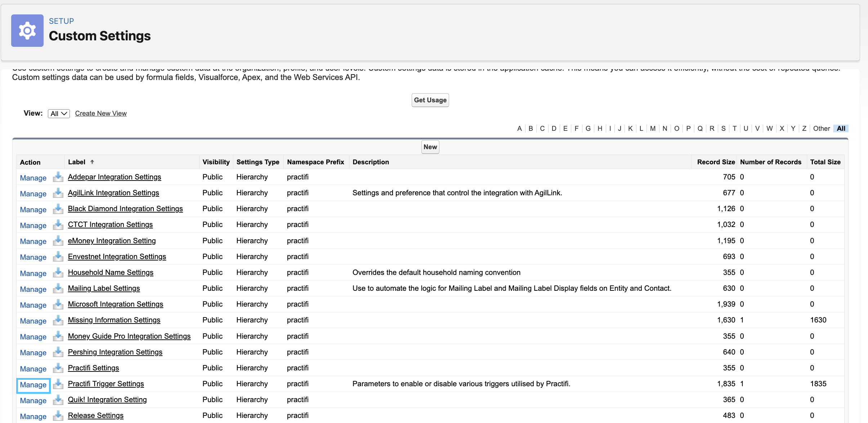
Task: Click download icon for Practifi Settings
Action: 58,368
